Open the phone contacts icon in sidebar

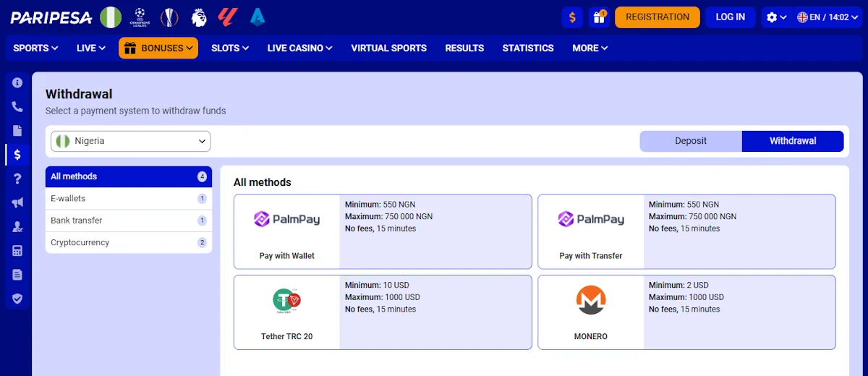tap(17, 107)
